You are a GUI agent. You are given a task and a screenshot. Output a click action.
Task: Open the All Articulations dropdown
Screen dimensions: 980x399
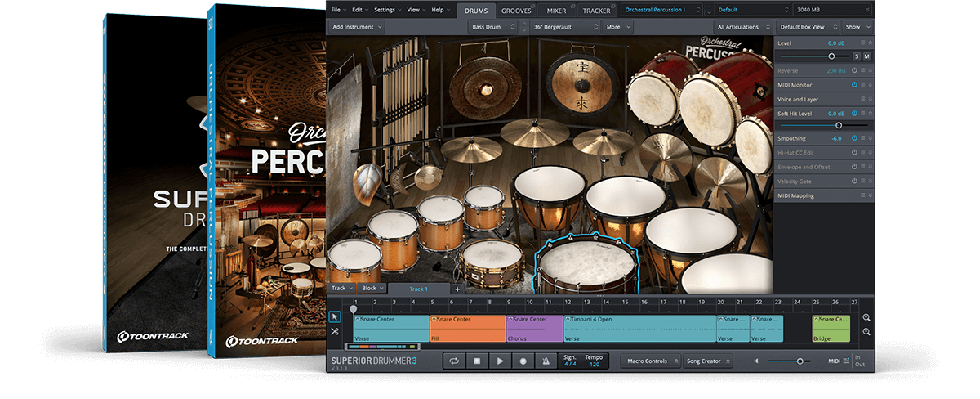(742, 27)
